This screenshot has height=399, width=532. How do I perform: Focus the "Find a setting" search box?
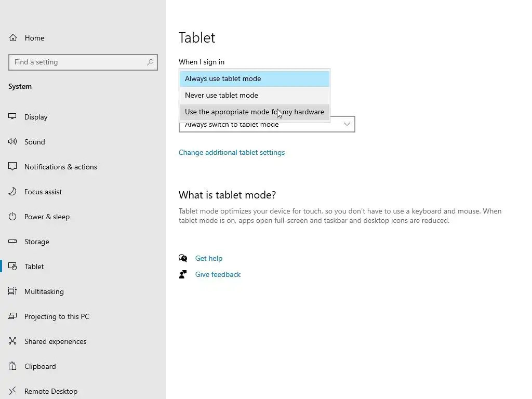(x=78, y=62)
